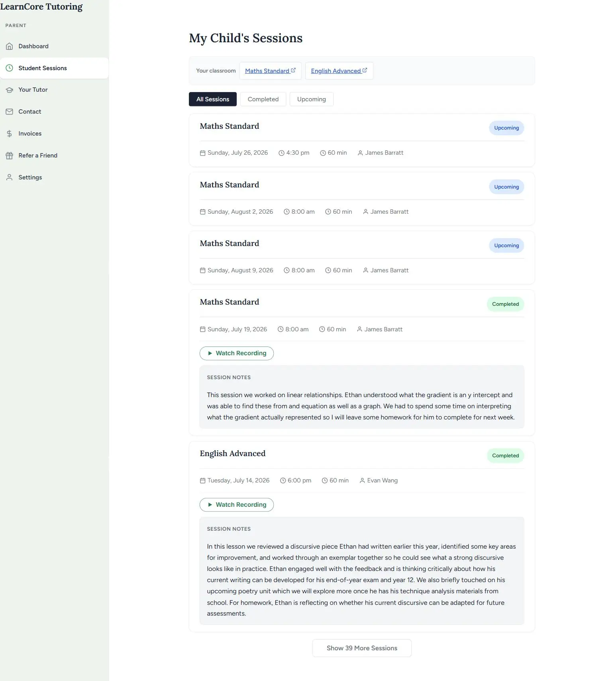Click Upcoming badge on August 2 session
The width and height of the screenshot is (616, 681).
coord(506,187)
